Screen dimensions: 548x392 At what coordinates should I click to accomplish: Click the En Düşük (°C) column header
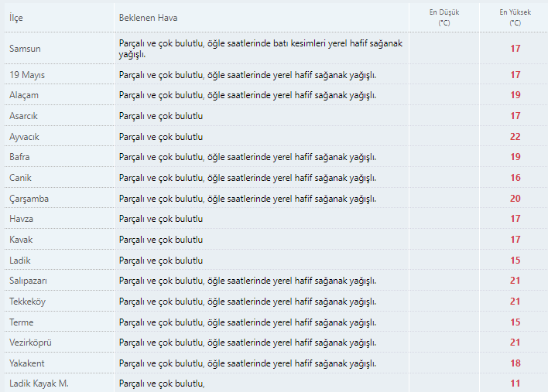(444, 18)
